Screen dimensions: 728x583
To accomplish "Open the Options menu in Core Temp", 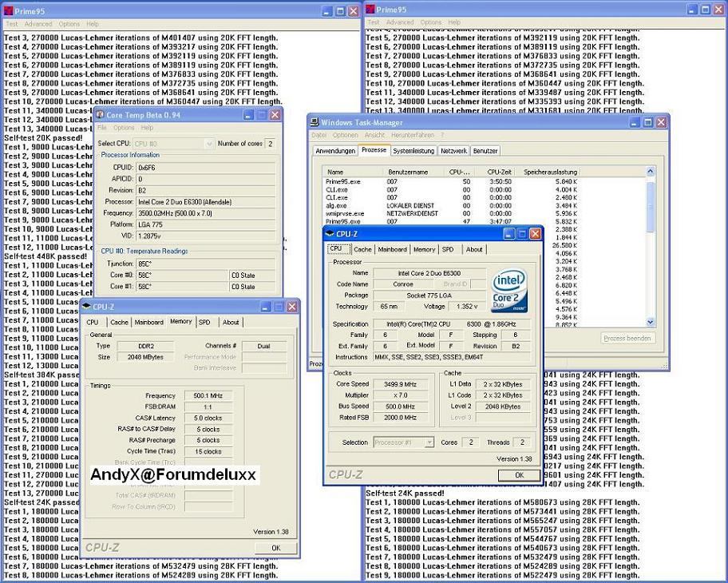I will coord(124,127).
